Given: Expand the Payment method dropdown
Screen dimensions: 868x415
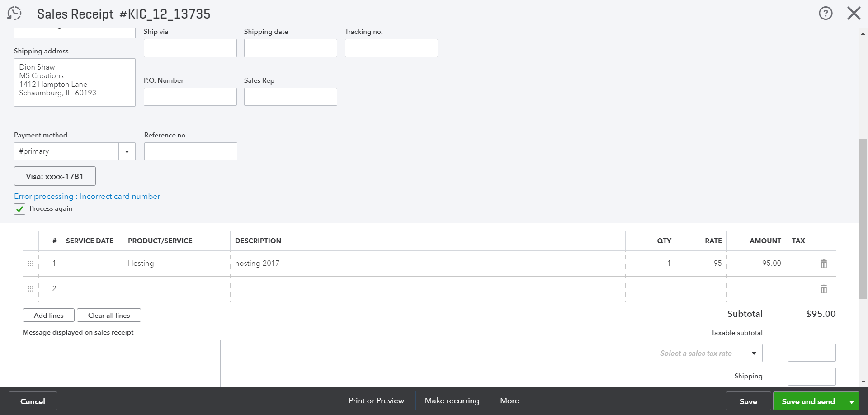Looking at the screenshot, I should tap(127, 151).
